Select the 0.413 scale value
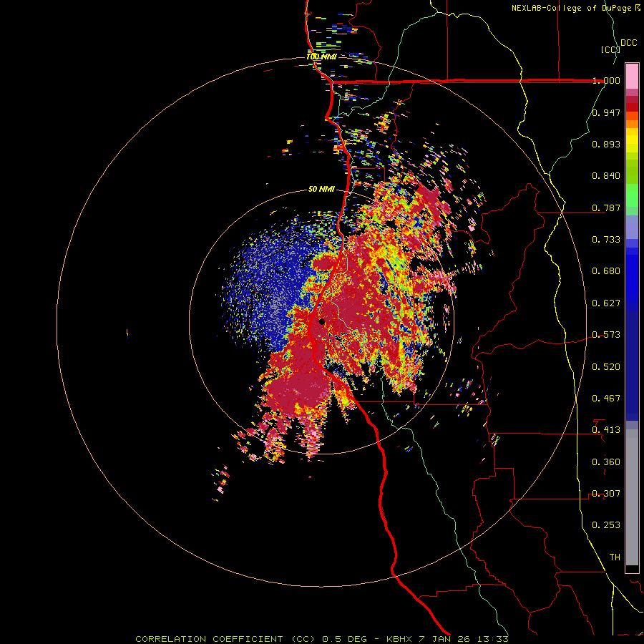644x644 pixels. (x=606, y=430)
